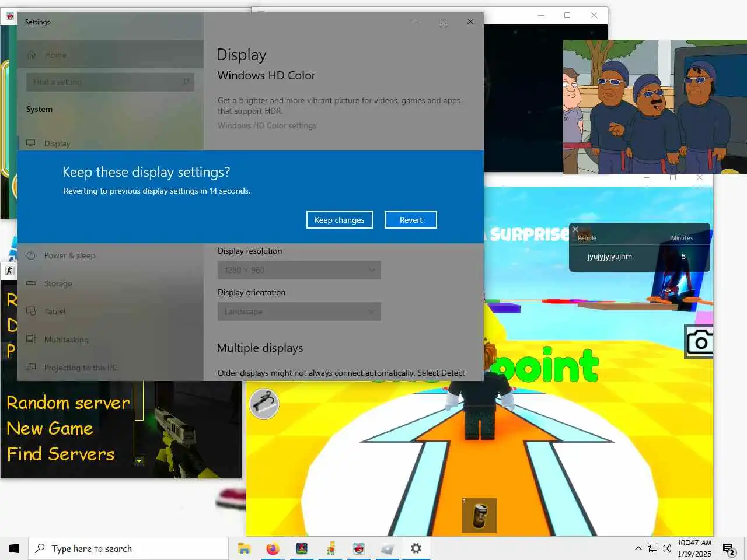
Task: Click Settings gear in taskbar
Action: click(x=416, y=548)
